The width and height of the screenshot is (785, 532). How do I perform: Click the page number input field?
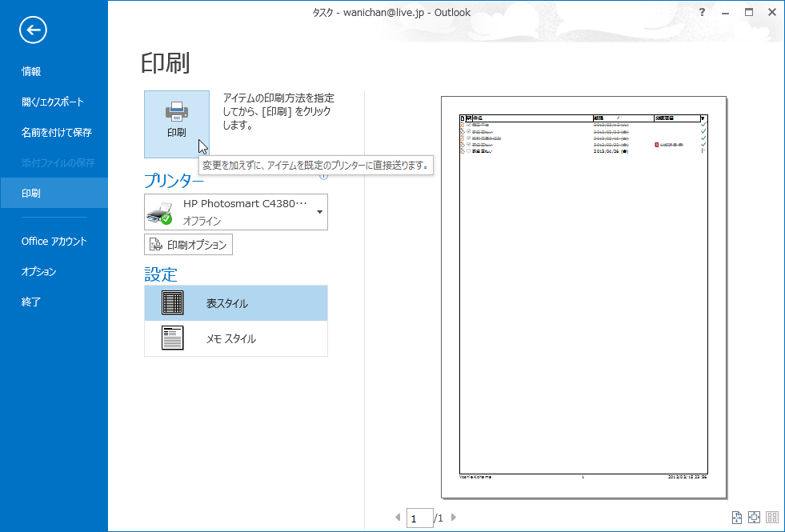(419, 518)
